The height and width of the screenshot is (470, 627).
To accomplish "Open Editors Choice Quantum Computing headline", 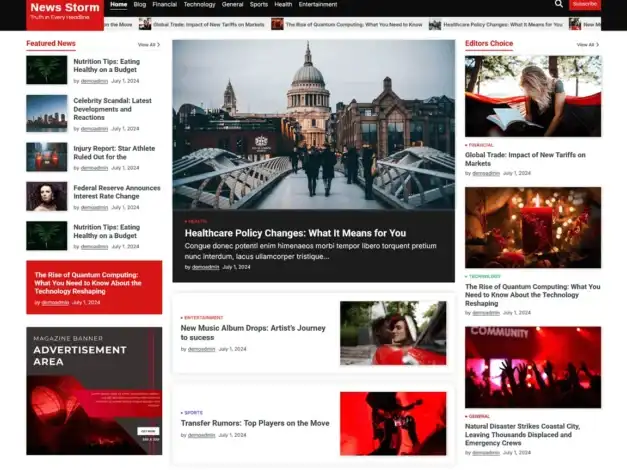I will (x=533, y=295).
